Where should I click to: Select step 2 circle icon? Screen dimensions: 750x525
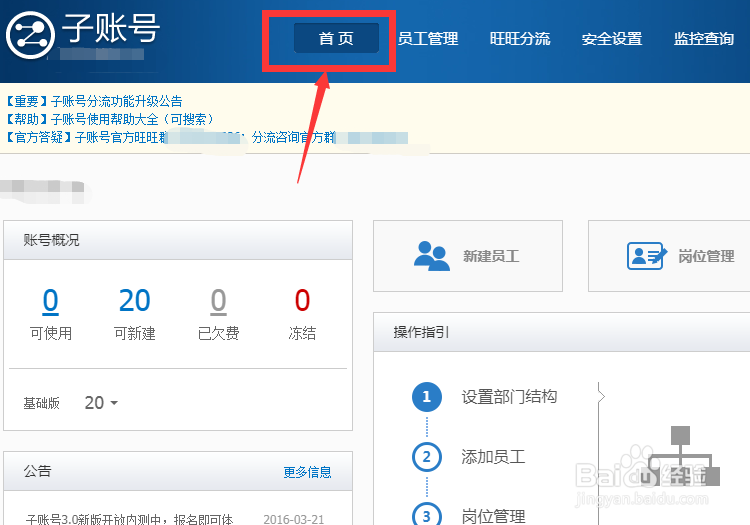[427, 457]
